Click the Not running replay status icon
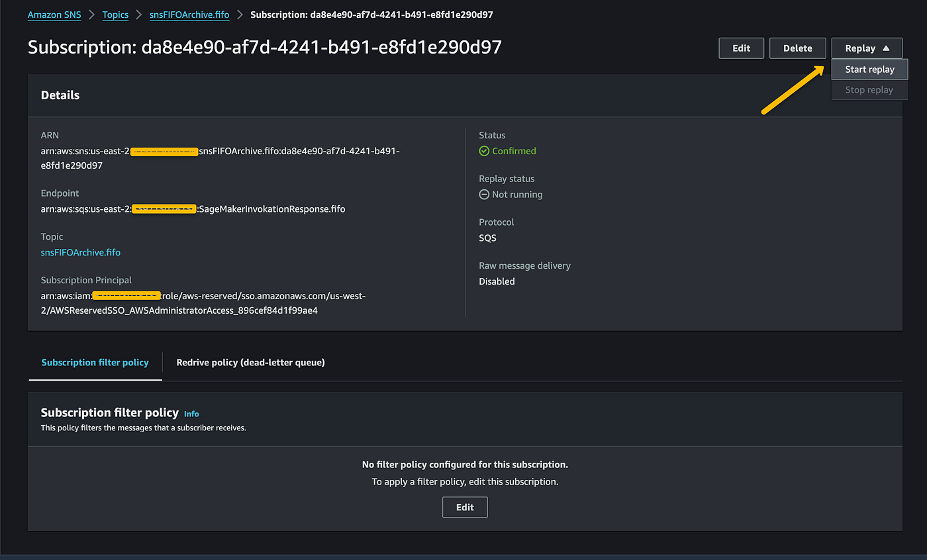The width and height of the screenshot is (927, 560). (x=484, y=195)
